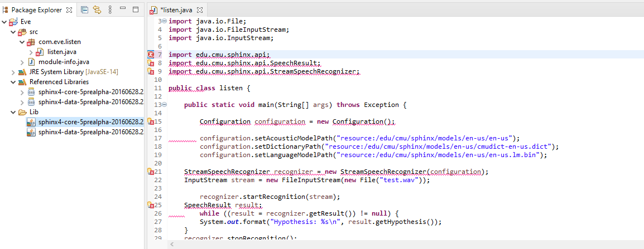Collapse the Referenced Libraries node
644x249 pixels.
[x=13, y=82]
